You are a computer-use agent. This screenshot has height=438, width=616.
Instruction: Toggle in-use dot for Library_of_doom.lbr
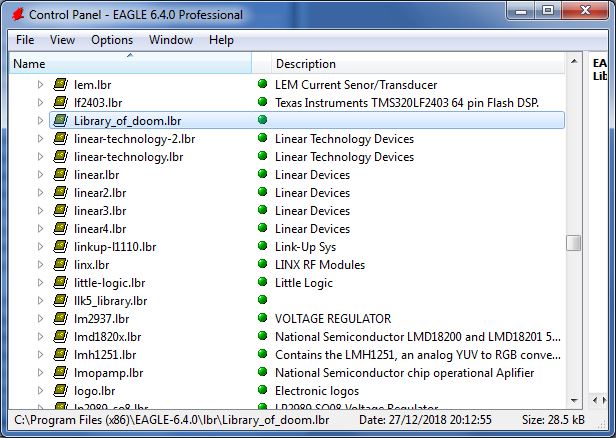[262, 120]
